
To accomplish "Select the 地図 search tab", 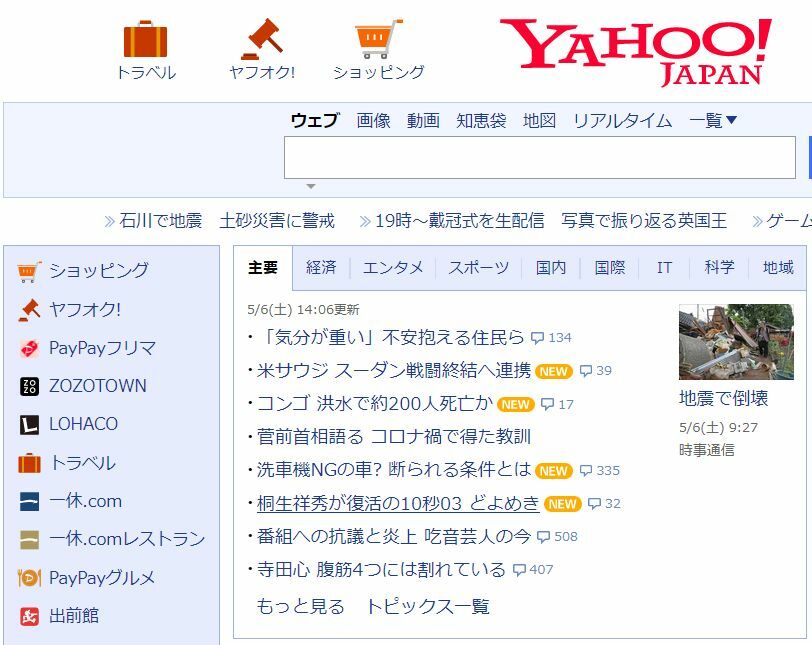I will tap(539, 121).
